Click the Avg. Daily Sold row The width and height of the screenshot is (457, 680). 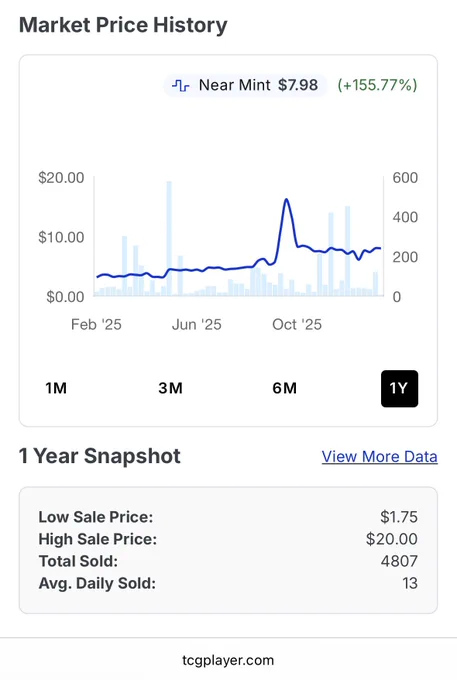coord(228,583)
